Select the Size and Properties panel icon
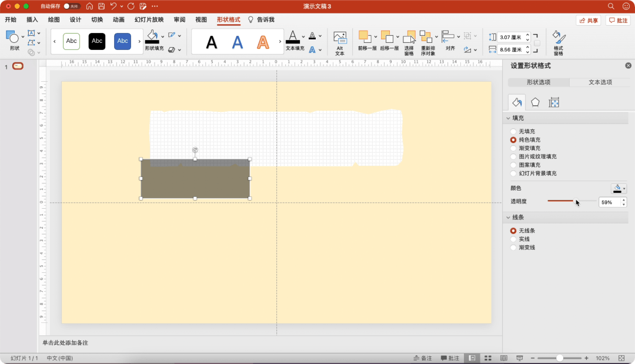635x364 pixels. tap(554, 102)
